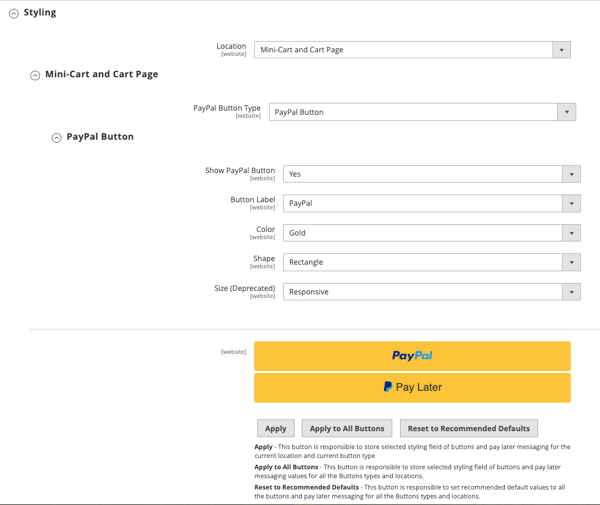
Task: Click the Location field label
Action: pyautogui.click(x=232, y=46)
